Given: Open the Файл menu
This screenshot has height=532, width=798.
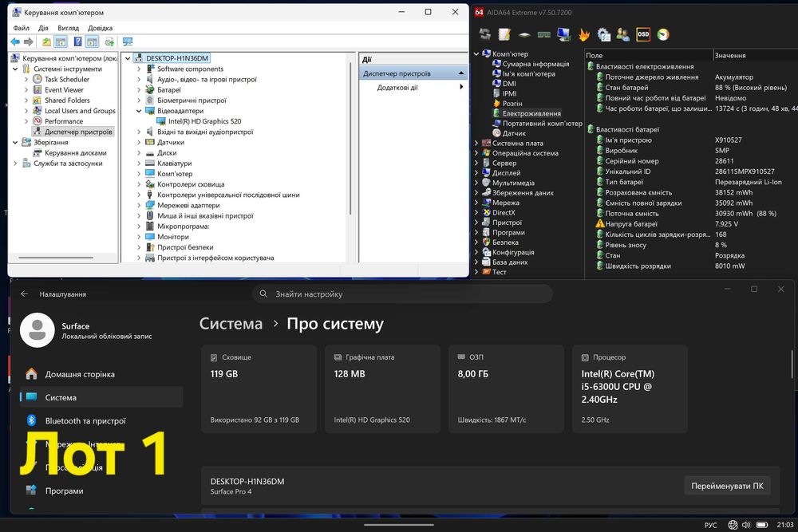Looking at the screenshot, I should 21,28.
